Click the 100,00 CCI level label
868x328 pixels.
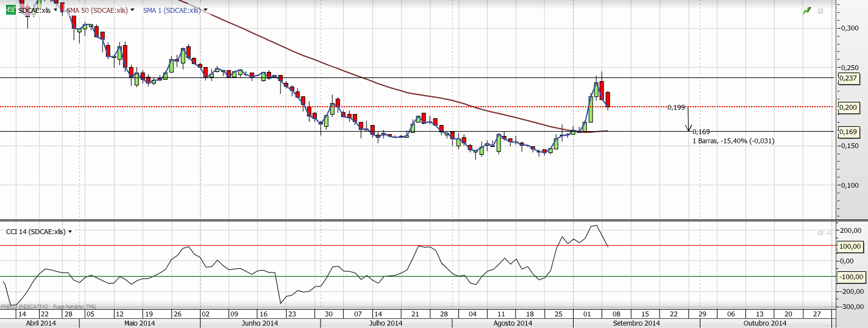coord(850,246)
